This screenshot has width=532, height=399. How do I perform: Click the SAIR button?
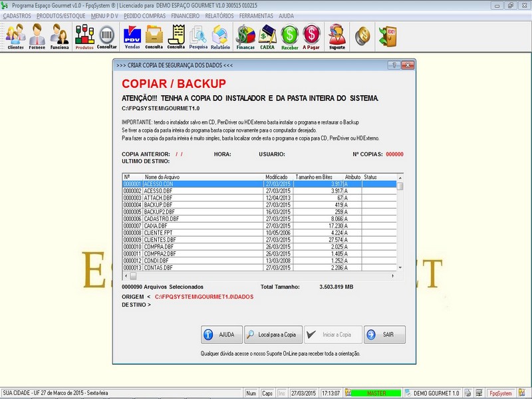click(x=384, y=334)
